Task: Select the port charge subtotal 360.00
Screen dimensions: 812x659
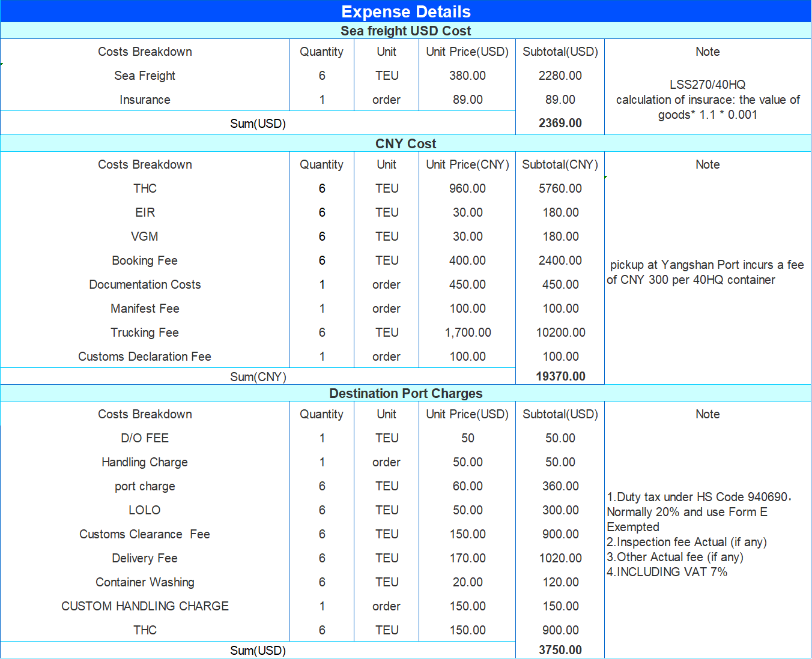Action: [560, 486]
